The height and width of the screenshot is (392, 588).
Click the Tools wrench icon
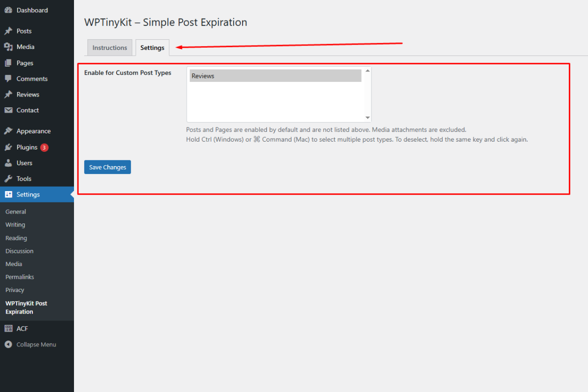pyautogui.click(x=8, y=179)
